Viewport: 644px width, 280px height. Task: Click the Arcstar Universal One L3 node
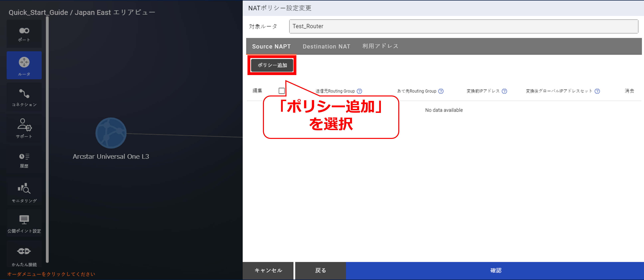pyautogui.click(x=111, y=133)
